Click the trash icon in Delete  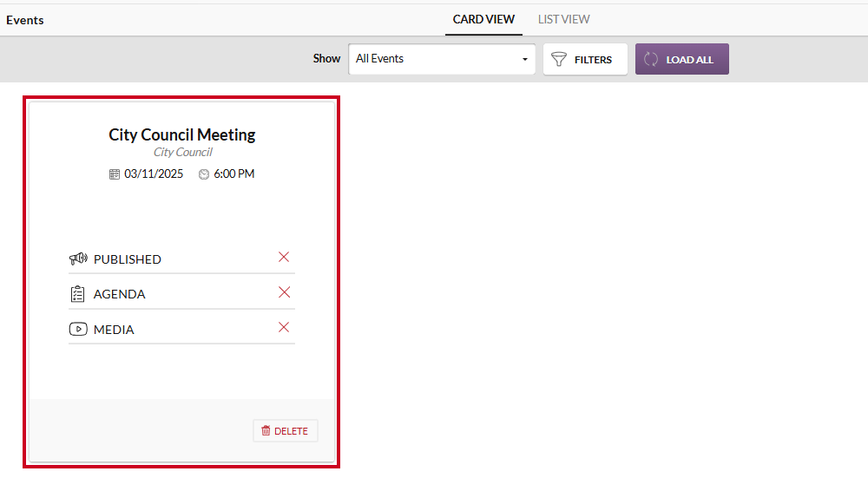[266, 430]
